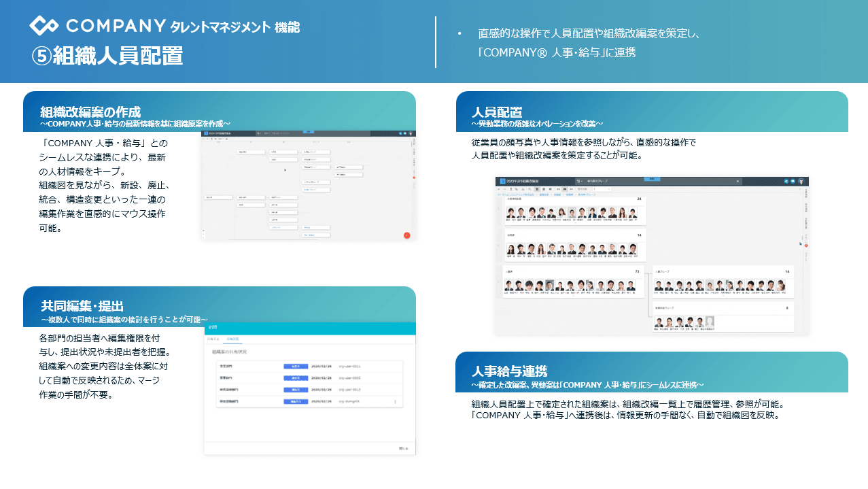Click the COMPANY logo mark in the slide header
The image size is (868, 489).
tap(45, 26)
